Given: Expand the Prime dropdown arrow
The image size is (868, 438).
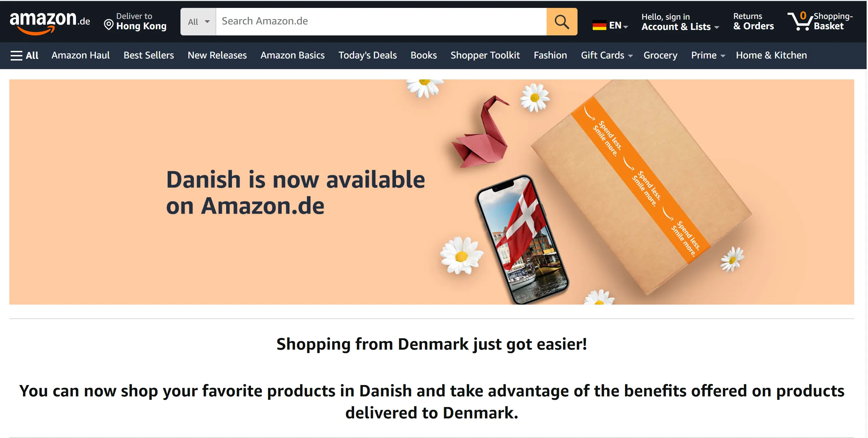Looking at the screenshot, I should pos(723,56).
